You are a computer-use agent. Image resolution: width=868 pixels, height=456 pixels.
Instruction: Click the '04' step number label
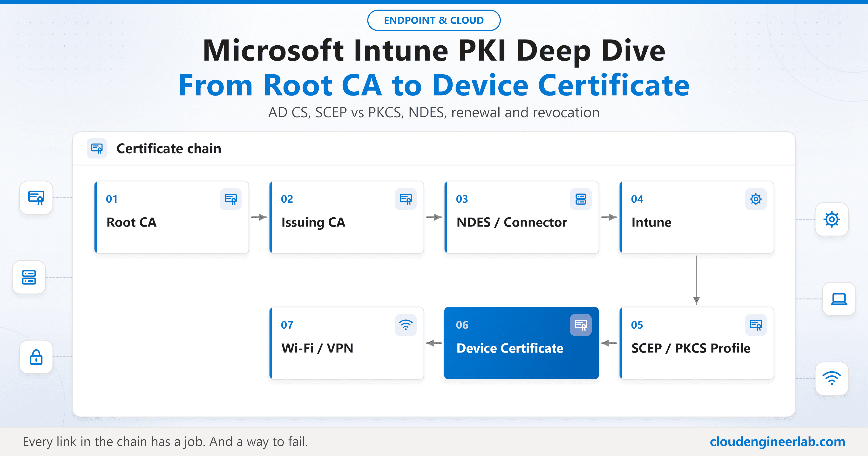(637, 199)
